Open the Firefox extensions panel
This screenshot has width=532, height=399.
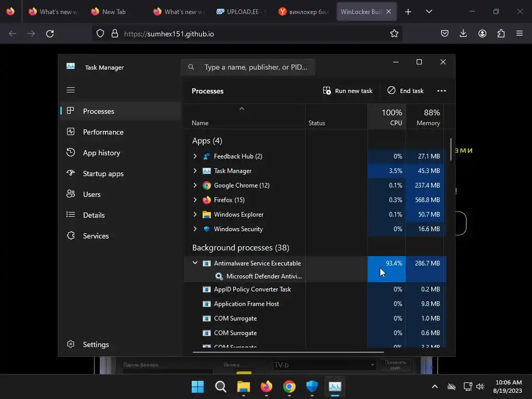point(501,34)
